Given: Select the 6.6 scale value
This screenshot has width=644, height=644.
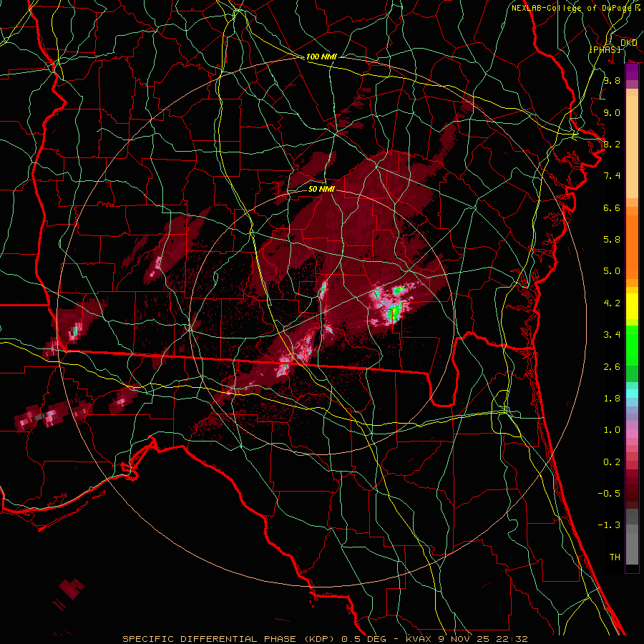Looking at the screenshot, I should tap(612, 208).
